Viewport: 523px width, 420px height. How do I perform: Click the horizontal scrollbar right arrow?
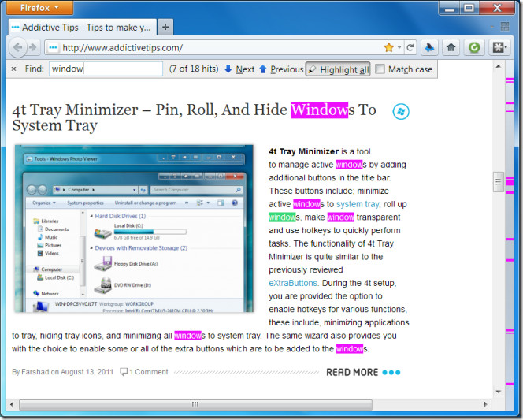(486, 404)
